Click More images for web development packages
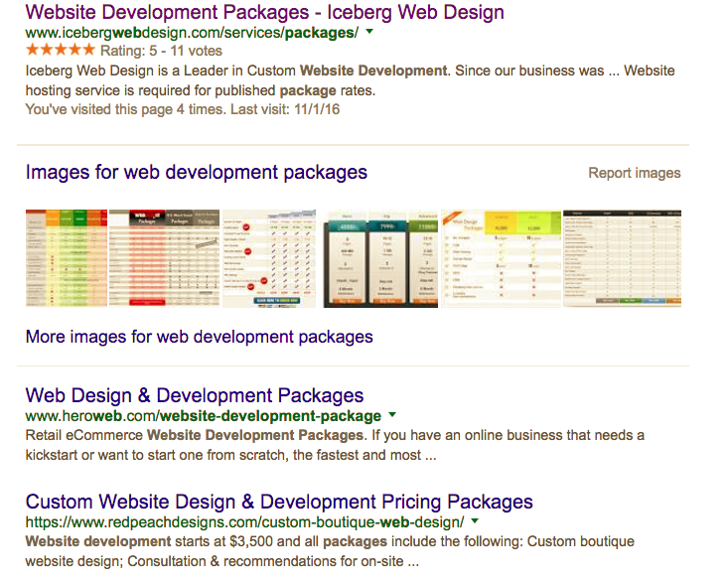The width and height of the screenshot is (728, 582). tap(200, 337)
